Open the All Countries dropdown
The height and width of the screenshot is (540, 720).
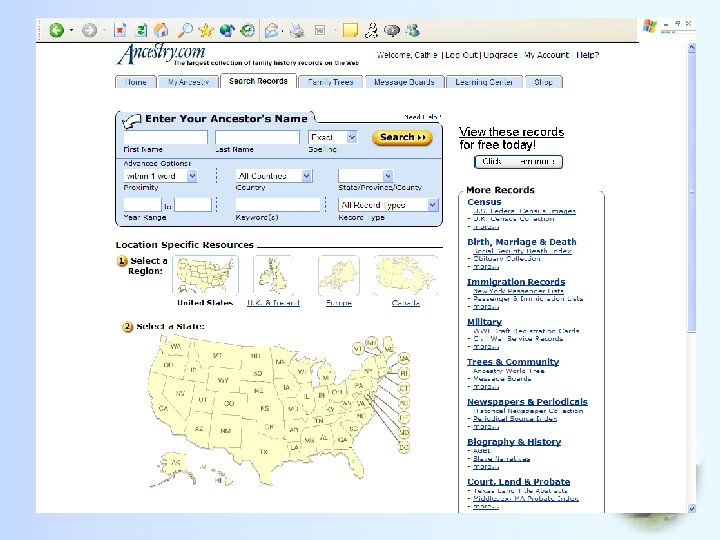(x=307, y=176)
